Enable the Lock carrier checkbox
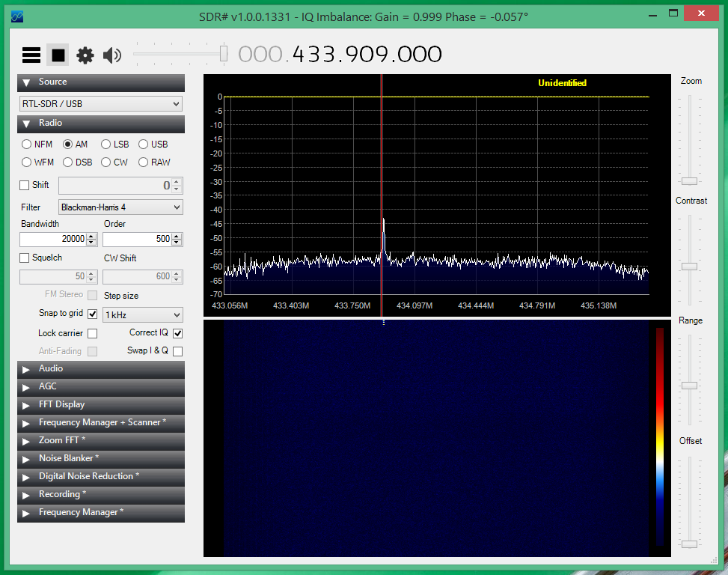Viewport: 728px width, 575px height. click(x=92, y=333)
